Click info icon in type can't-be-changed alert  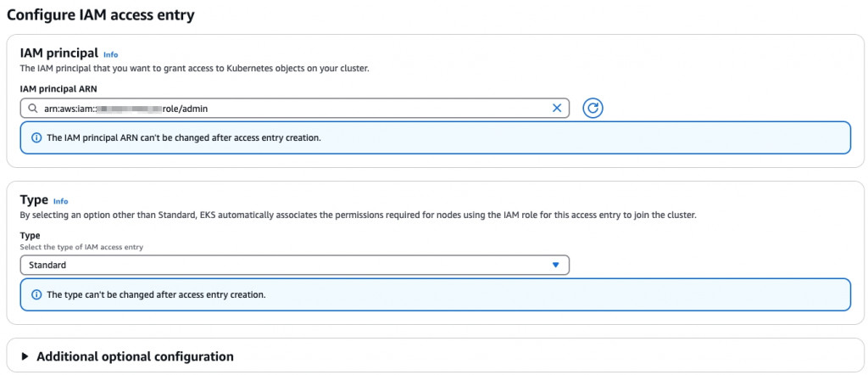coord(36,294)
